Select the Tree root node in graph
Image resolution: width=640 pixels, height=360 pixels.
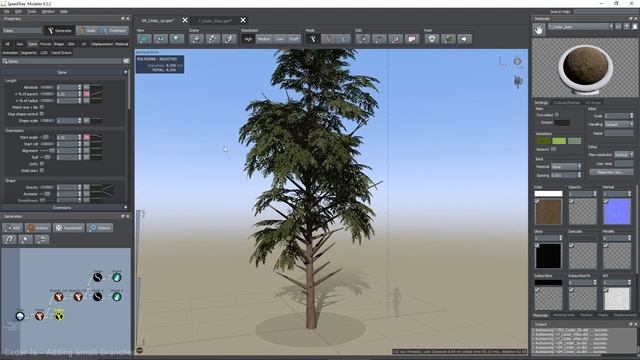click(x=20, y=316)
